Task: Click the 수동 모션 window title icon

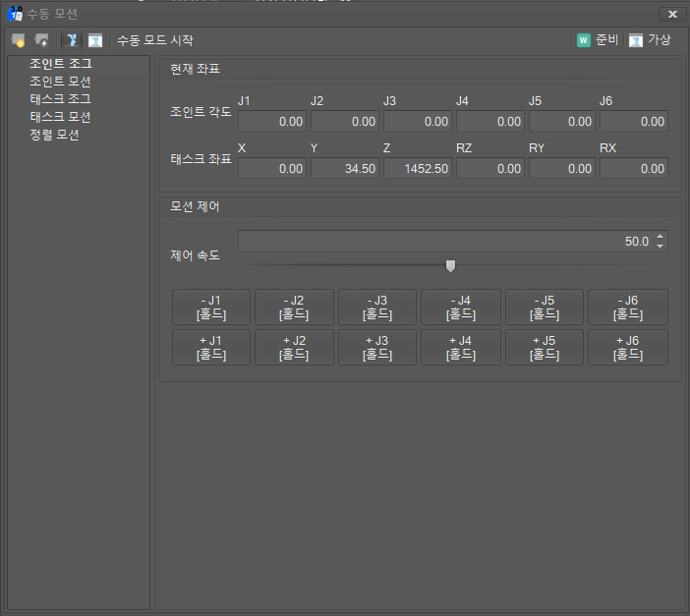Action: coord(15,14)
